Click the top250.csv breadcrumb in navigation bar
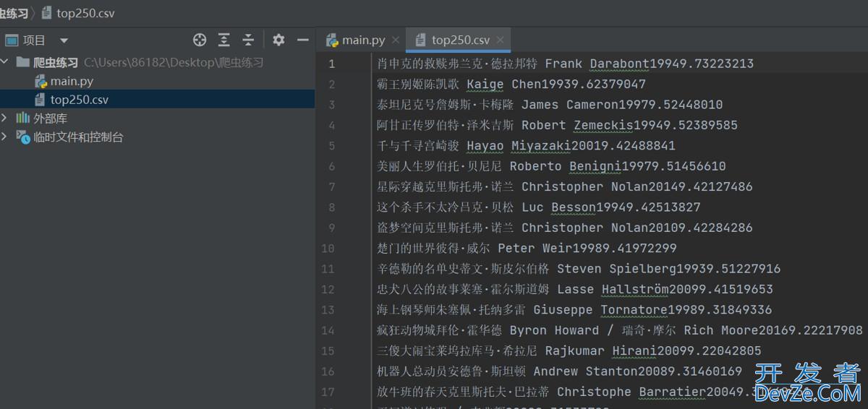This screenshot has height=409, width=868. 85,13
